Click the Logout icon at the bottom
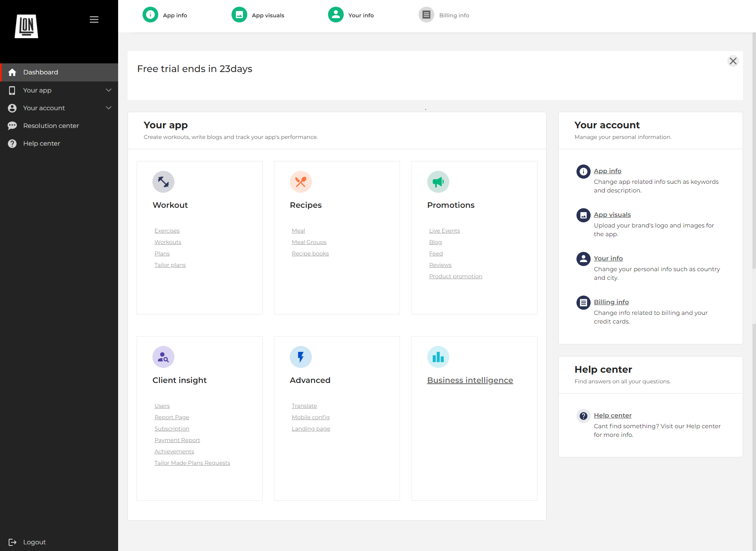Viewport: 756px width, 551px height. tap(13, 542)
